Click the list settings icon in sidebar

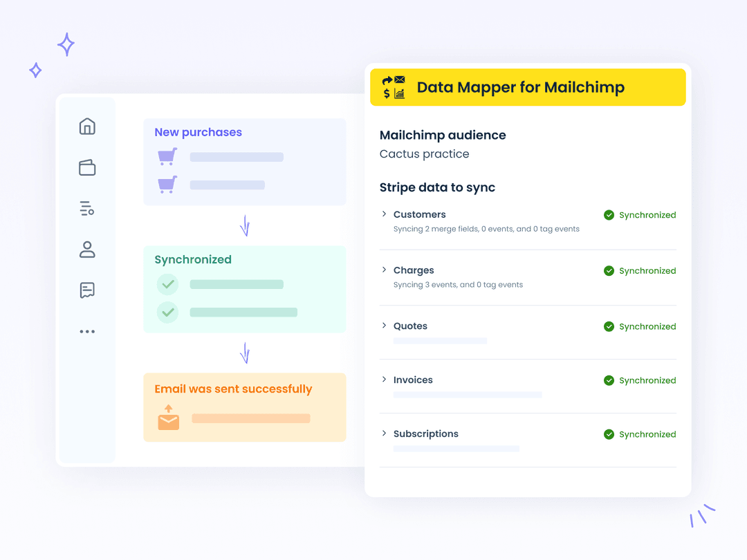[x=87, y=209]
